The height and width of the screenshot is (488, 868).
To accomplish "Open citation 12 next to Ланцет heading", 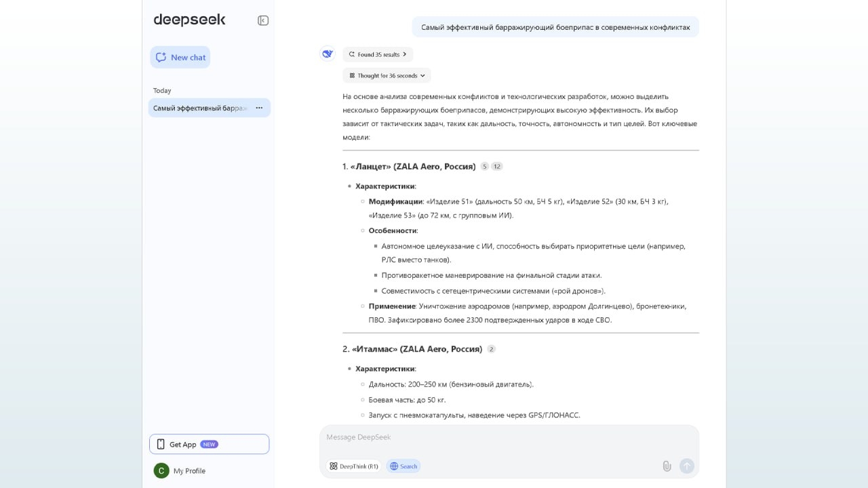I will point(497,166).
